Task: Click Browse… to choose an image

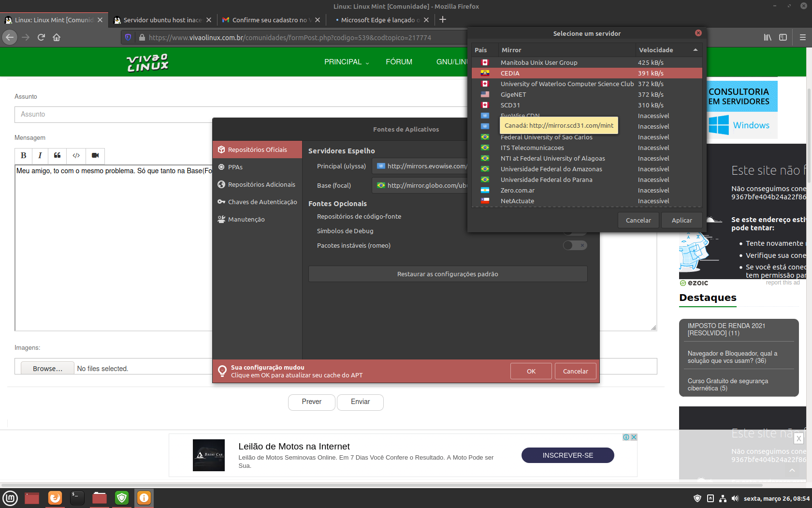Action: (47, 368)
